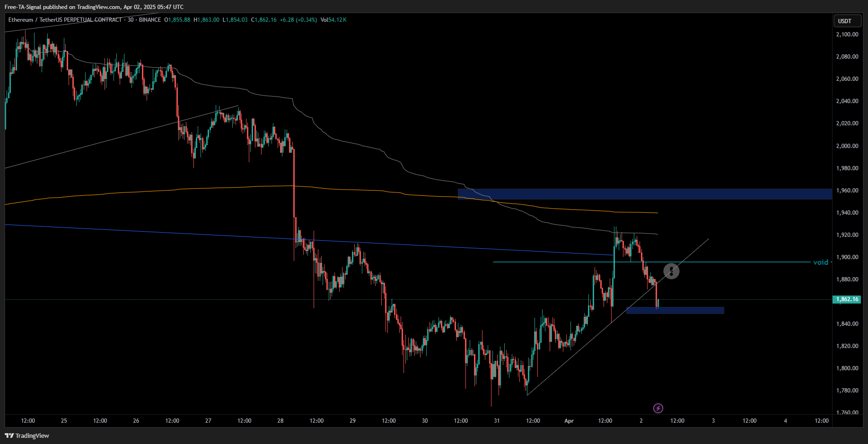Click the 1,820.00 price axis label
This screenshot has height=444, width=868.
pos(847,346)
